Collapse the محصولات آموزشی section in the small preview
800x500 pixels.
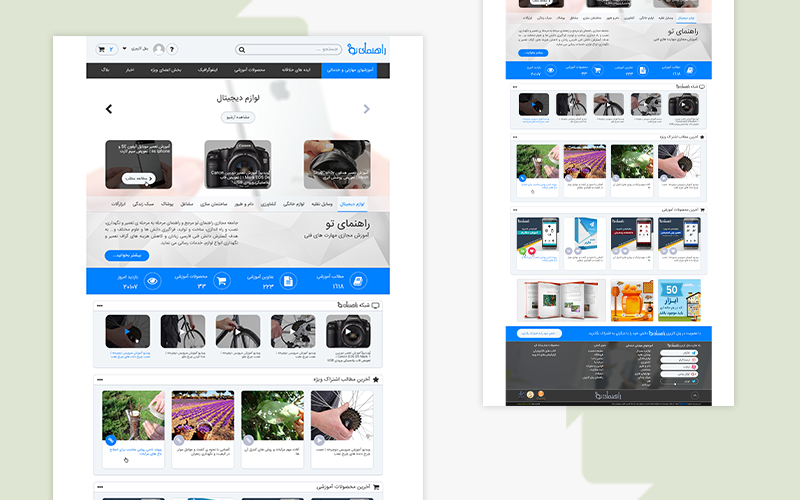click(515, 210)
